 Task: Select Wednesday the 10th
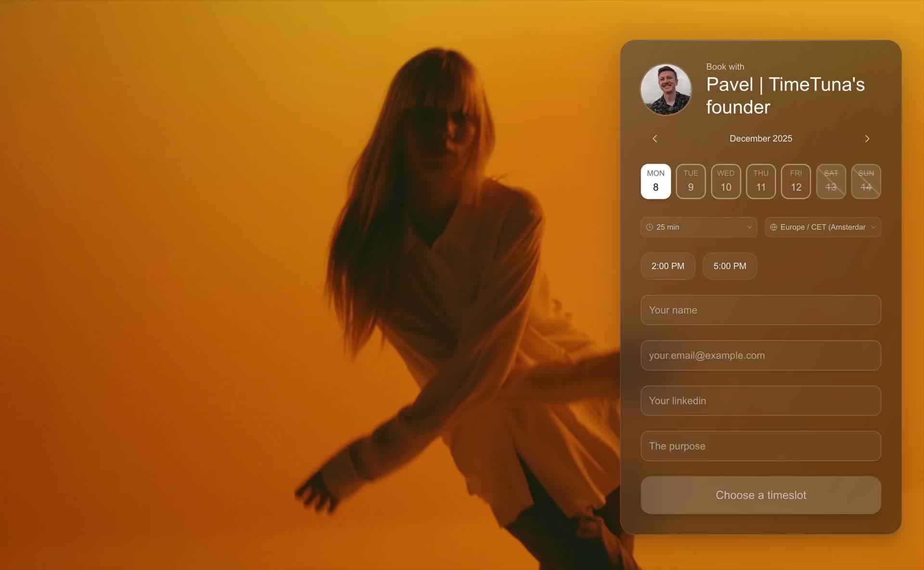(725, 181)
